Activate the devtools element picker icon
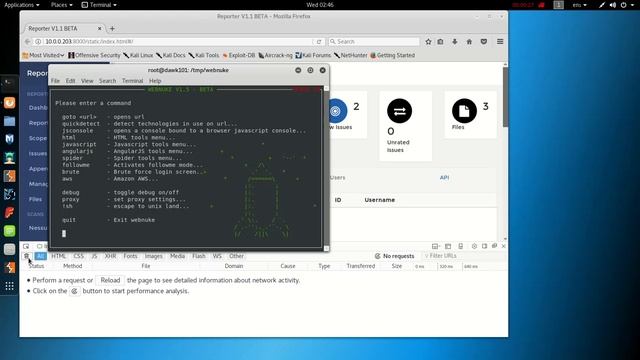This screenshot has width=640, height=360. pos(26,246)
